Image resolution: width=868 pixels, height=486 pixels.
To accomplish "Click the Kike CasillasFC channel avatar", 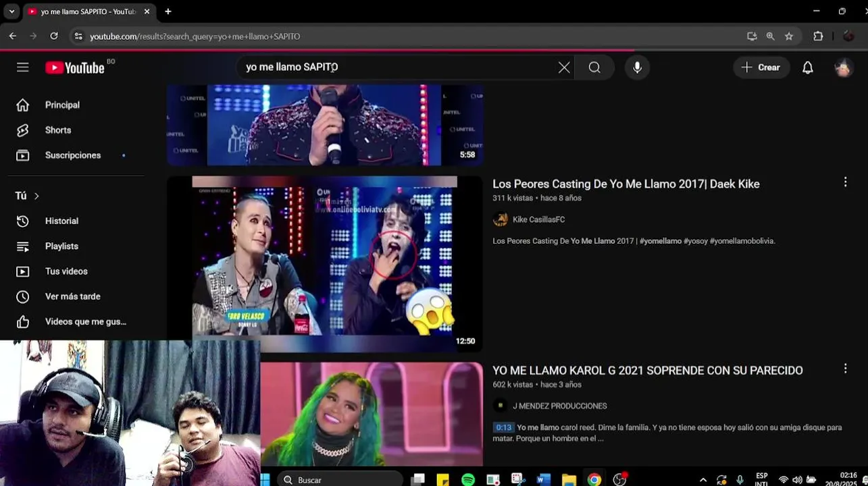I will pyautogui.click(x=501, y=219).
